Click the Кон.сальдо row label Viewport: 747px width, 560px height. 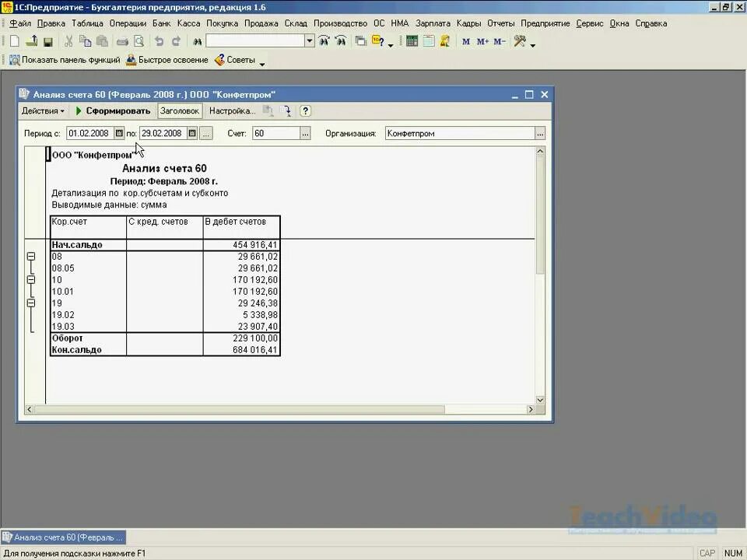[x=77, y=350]
